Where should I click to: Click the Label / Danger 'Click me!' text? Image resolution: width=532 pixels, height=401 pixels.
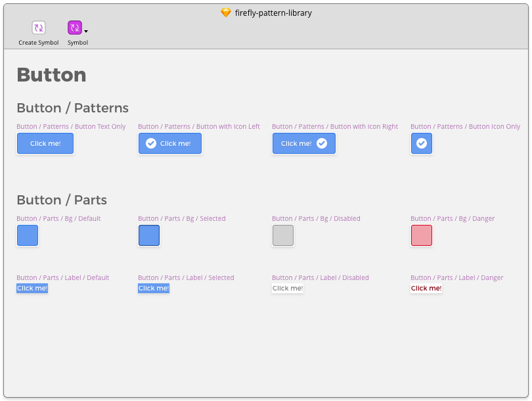click(426, 289)
